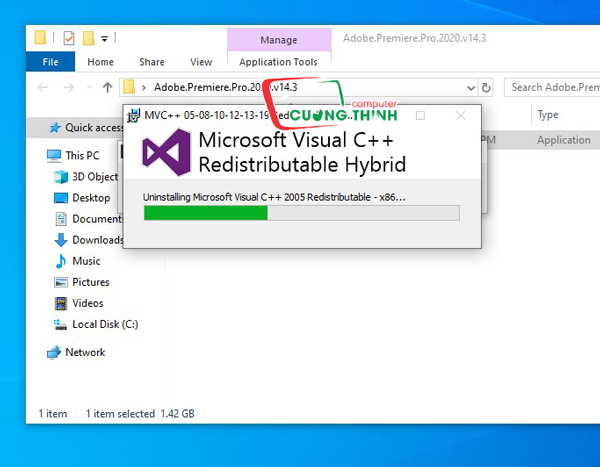Click the Forward navigation arrow
This screenshot has height=467, width=600.
68,88
